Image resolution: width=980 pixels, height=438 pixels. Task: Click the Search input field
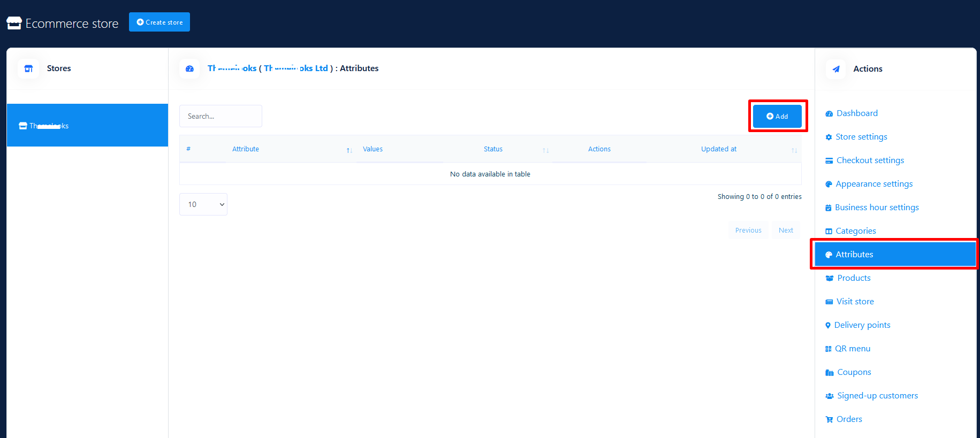221,116
